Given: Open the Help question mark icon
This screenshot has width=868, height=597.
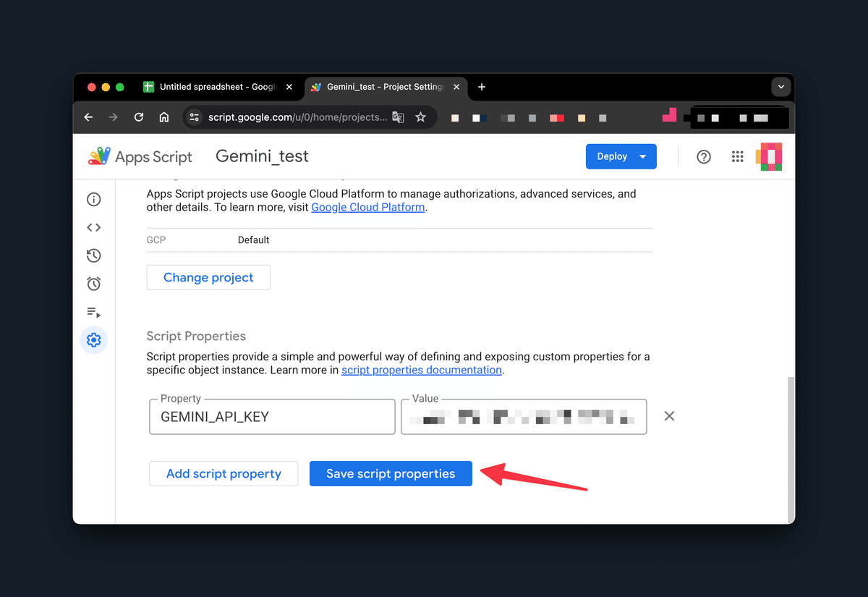Looking at the screenshot, I should click(x=703, y=156).
